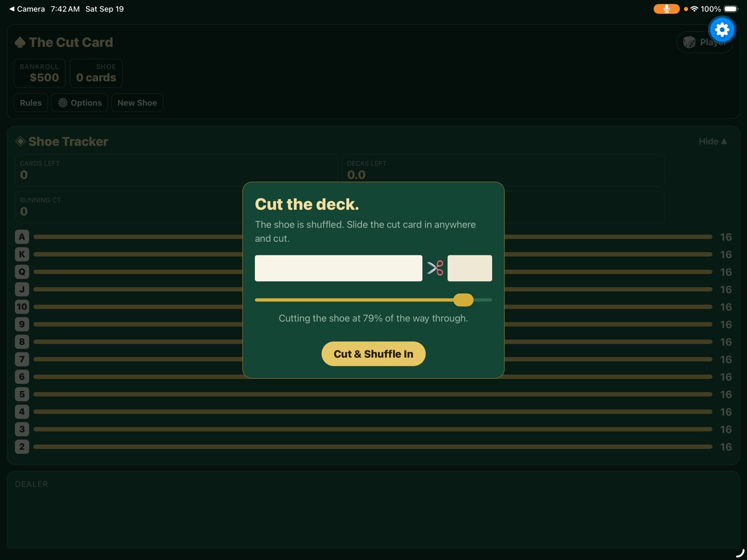
Task: Click the Bankroll $500 box
Action: [39, 73]
